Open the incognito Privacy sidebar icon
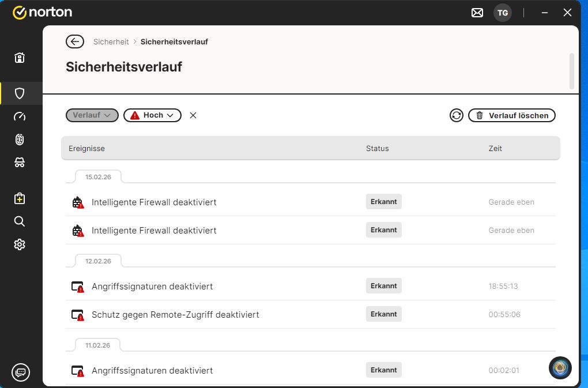The width and height of the screenshot is (588, 388). tap(20, 163)
